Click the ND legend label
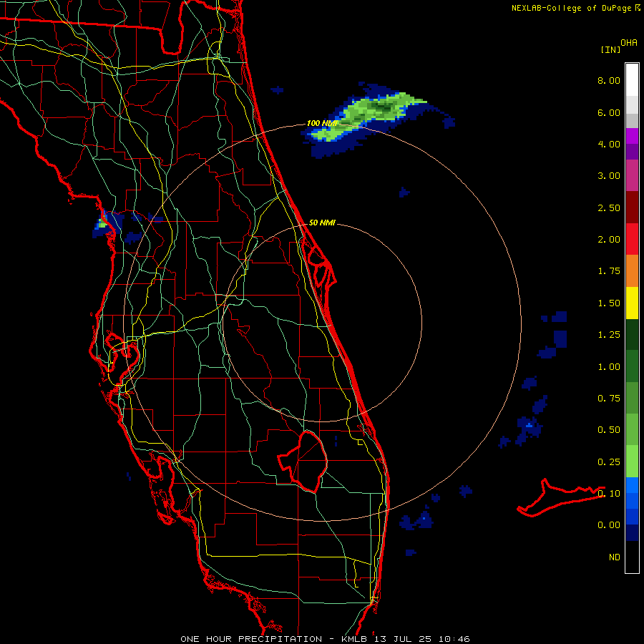 [615, 557]
